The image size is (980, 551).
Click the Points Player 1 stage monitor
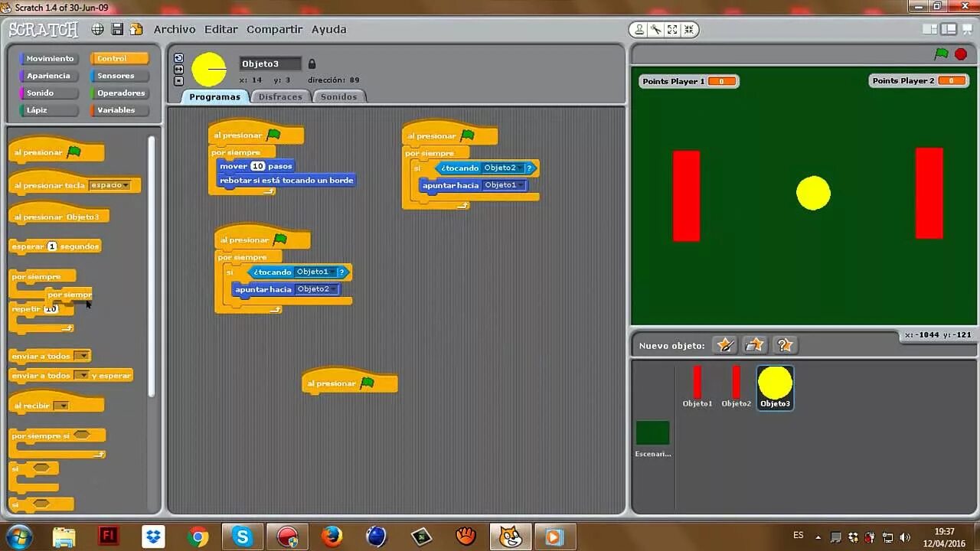point(689,81)
